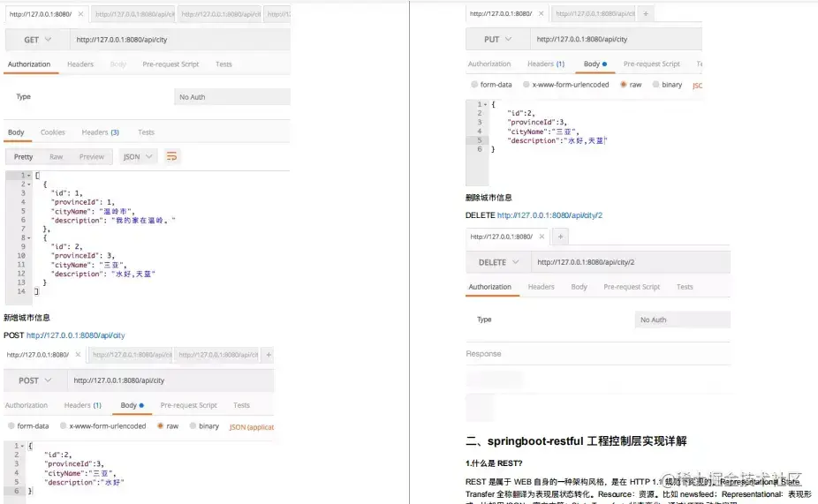The image size is (818, 504).
Task: Switch response view to Pretty
Action: coord(24,157)
